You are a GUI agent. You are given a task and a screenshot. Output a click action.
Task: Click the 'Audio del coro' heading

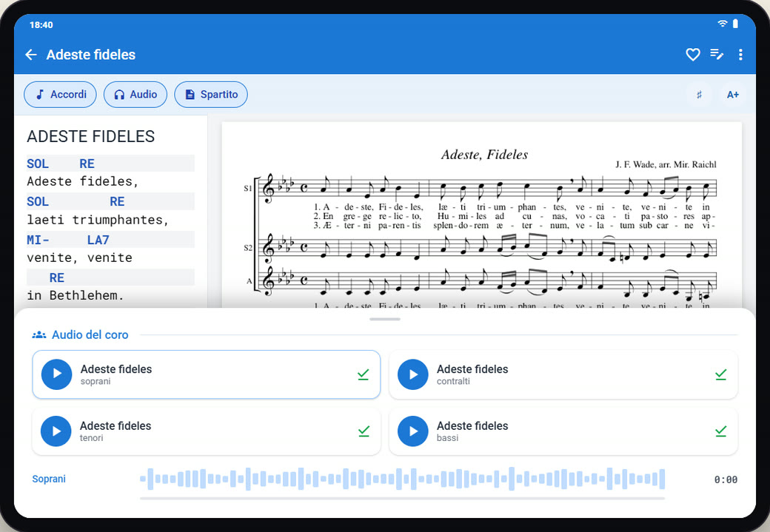90,334
